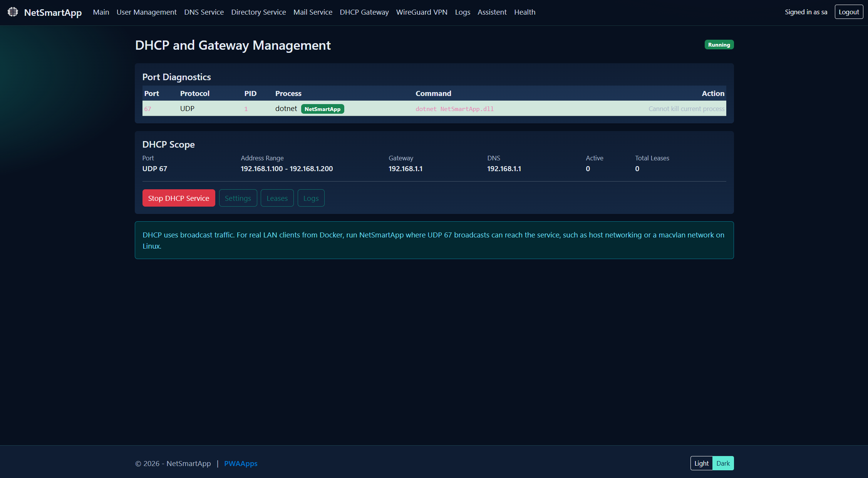Viewport: 868px width, 478px height.
Task: Click the page title 'DHCP and Gateway Management'
Action: (x=233, y=45)
